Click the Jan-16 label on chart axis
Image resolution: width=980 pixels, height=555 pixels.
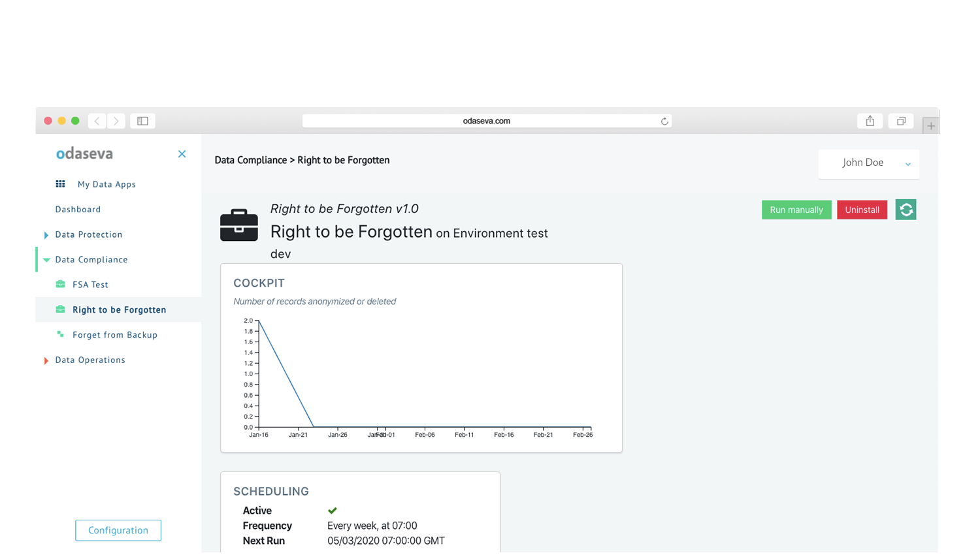[x=259, y=435]
